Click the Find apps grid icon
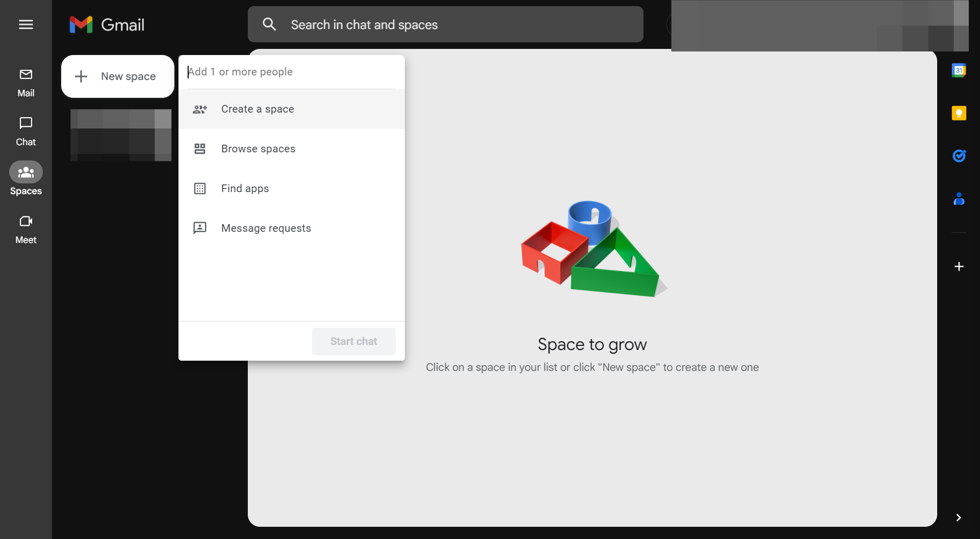The height and width of the screenshot is (539, 980). pos(200,188)
